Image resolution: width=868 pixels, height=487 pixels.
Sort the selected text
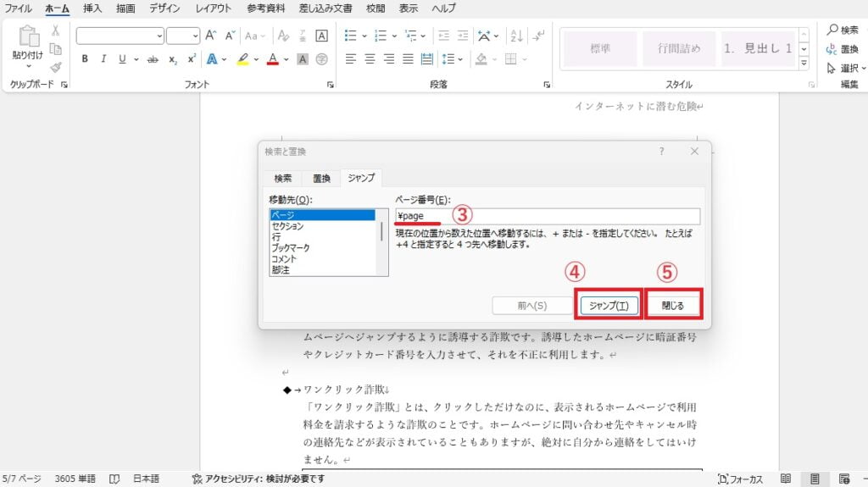(516, 36)
